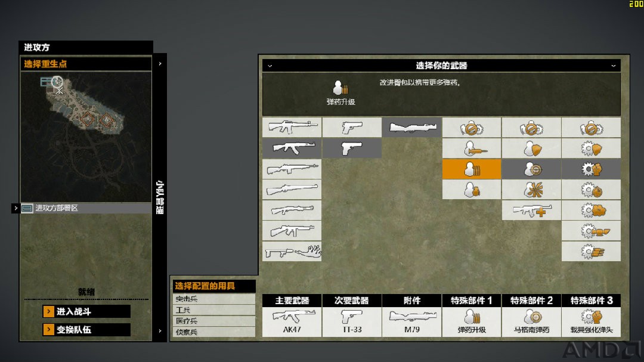Collapse left chevron of 选择你的武器 header
This screenshot has width=644, height=362.
click(x=270, y=66)
